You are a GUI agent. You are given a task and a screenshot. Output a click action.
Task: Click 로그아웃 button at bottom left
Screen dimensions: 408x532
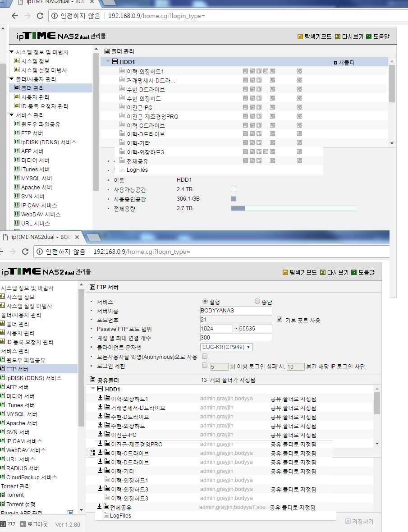point(34,524)
